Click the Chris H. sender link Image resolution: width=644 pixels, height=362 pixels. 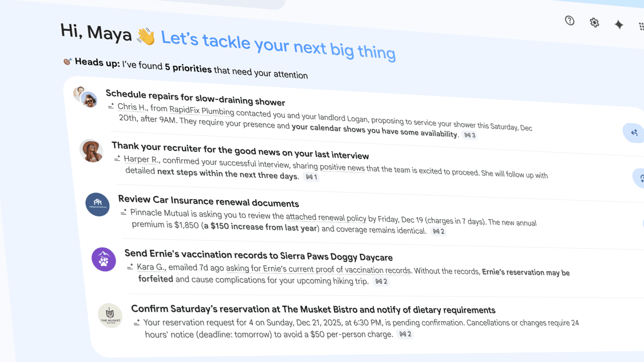[x=132, y=107]
